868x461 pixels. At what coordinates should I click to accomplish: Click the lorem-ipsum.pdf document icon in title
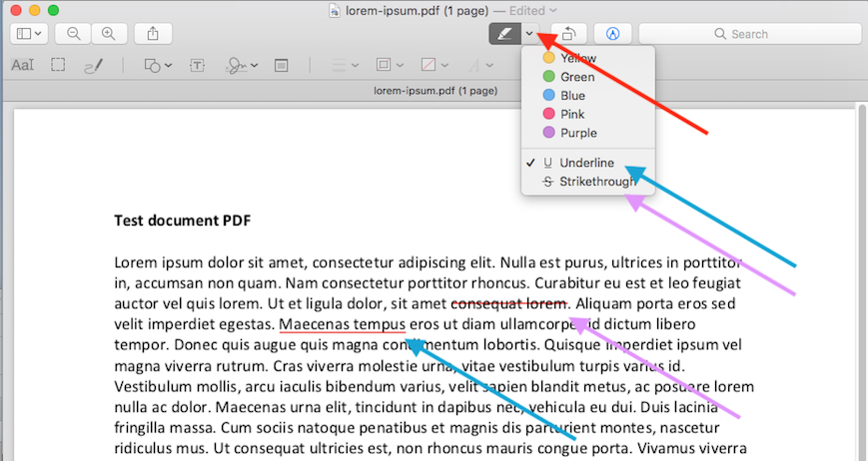tap(334, 11)
